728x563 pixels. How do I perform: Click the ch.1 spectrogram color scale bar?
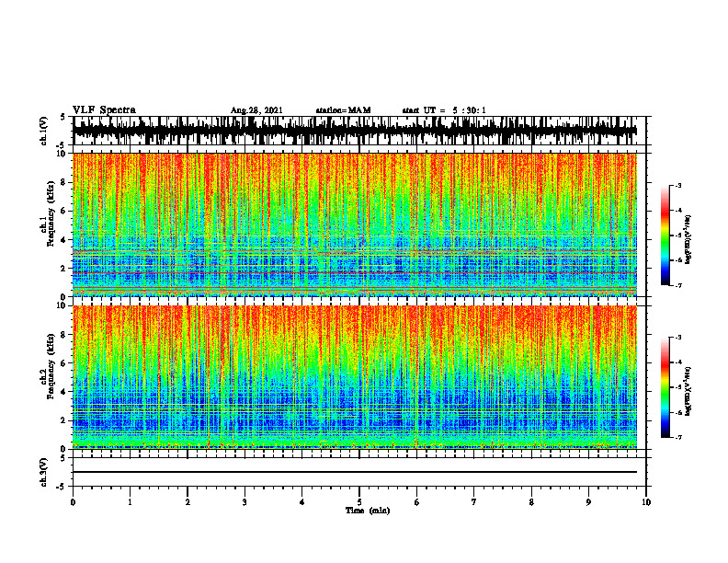665,236
